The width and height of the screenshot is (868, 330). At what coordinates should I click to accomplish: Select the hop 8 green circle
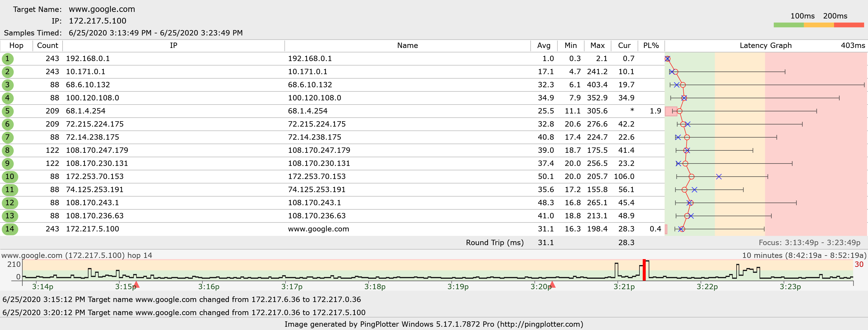[7, 150]
